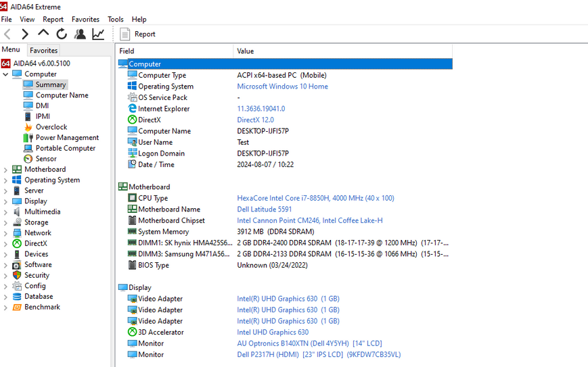Open the Tools menu
This screenshot has height=367, width=588.
coord(116,19)
